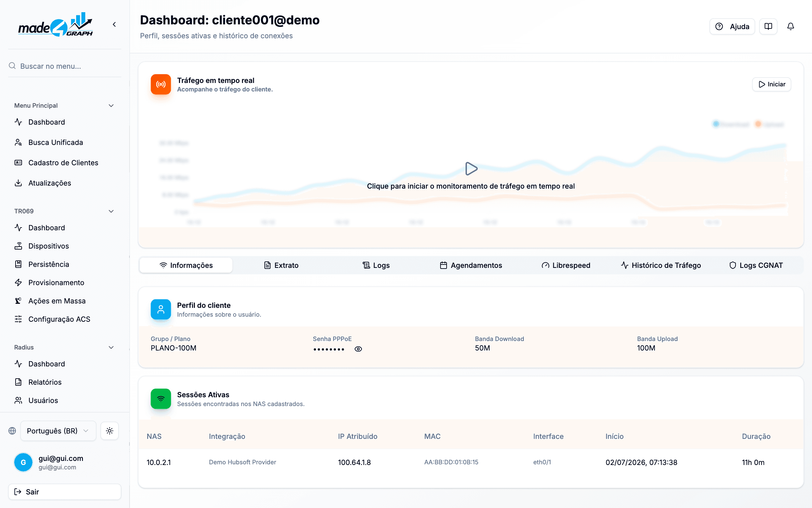Click the Sair logout button
The width and height of the screenshot is (812, 508).
pyautogui.click(x=65, y=492)
